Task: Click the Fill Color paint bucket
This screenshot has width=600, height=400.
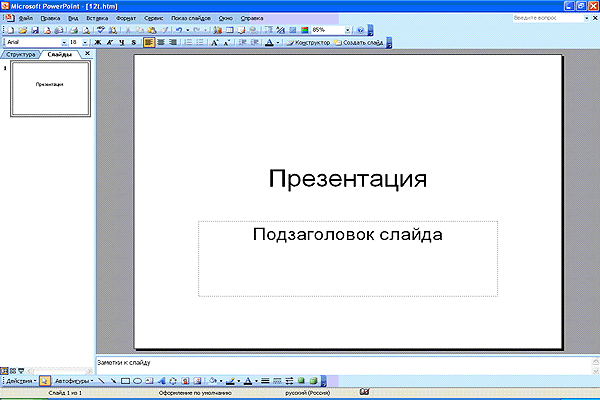Action: [213, 381]
